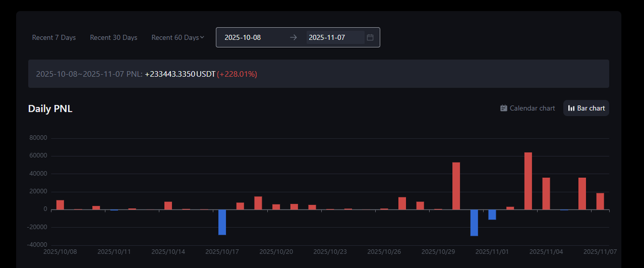Viewport: 644px width, 268px height.
Task: Click the tallest red bar above 60000
Action: point(528,181)
